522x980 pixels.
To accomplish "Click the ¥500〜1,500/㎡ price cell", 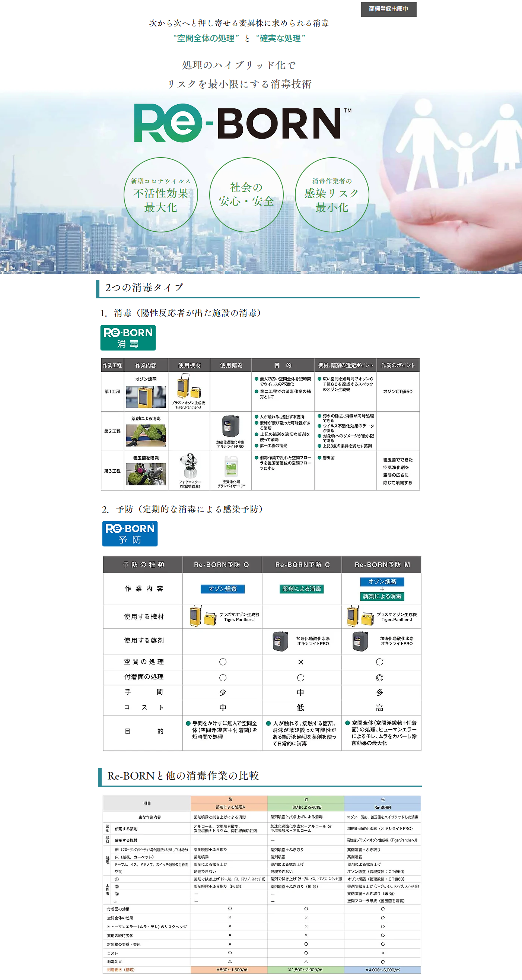I will 229,970.
